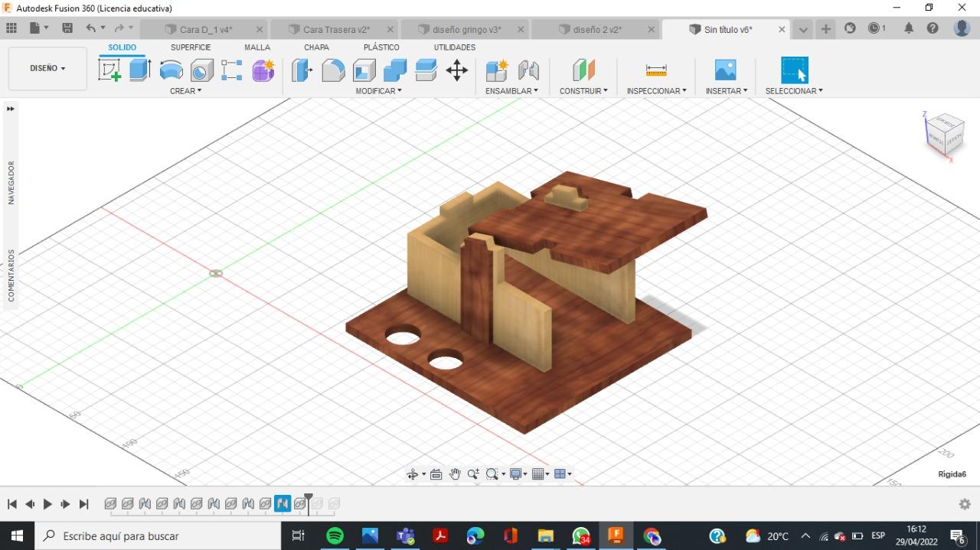
Task: Open the extensions icon beside new tab
Action: coord(850,28)
